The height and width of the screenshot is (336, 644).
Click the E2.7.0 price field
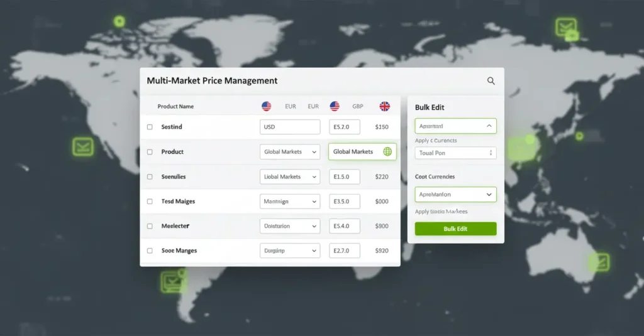(345, 251)
